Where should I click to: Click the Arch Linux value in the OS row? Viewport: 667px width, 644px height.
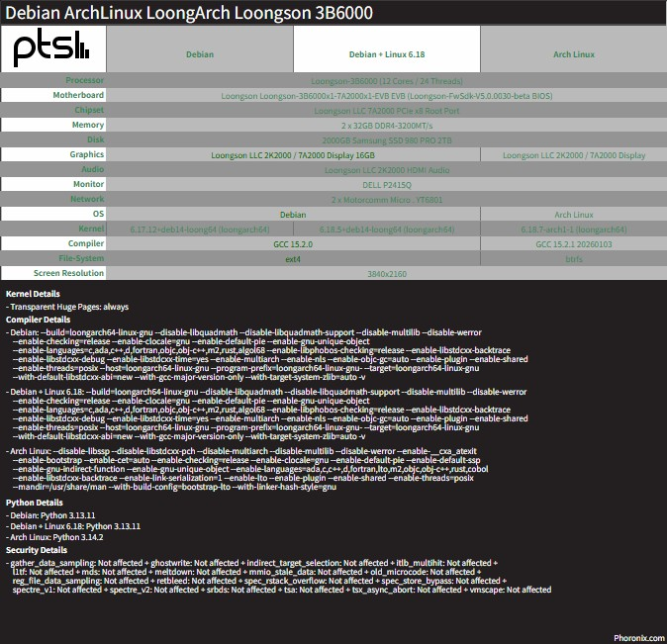573,215
